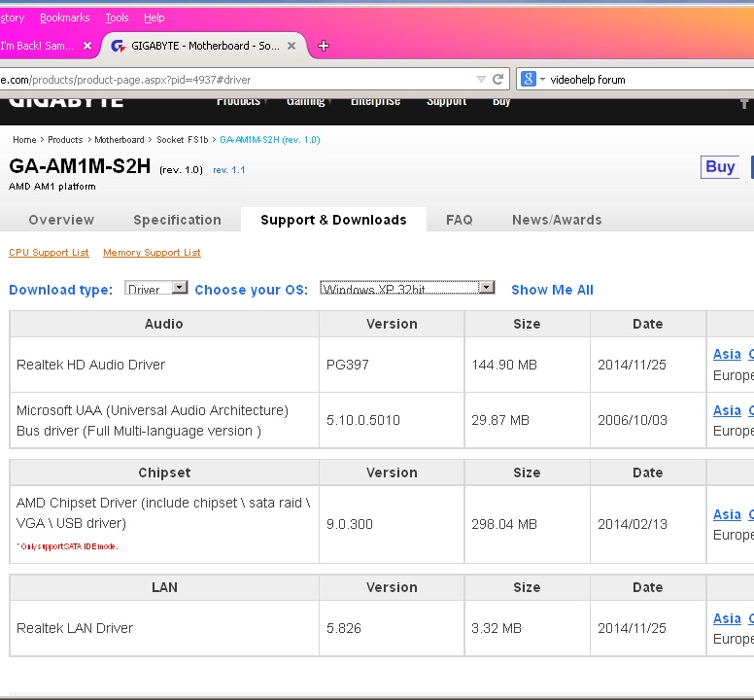The width and height of the screenshot is (754, 700).
Task: Click the address bar URL field
Action: tap(235, 80)
